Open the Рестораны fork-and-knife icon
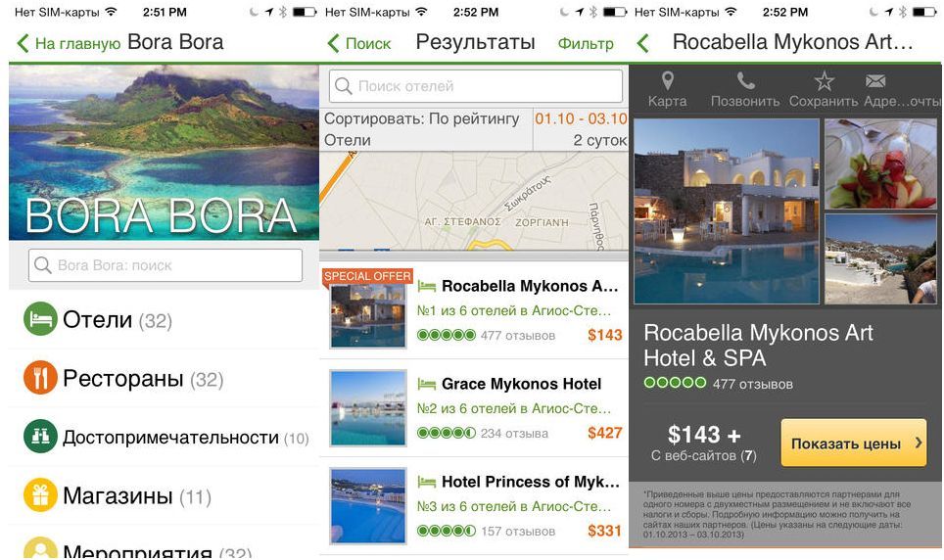The width and height of the screenshot is (944, 560). tap(40, 378)
